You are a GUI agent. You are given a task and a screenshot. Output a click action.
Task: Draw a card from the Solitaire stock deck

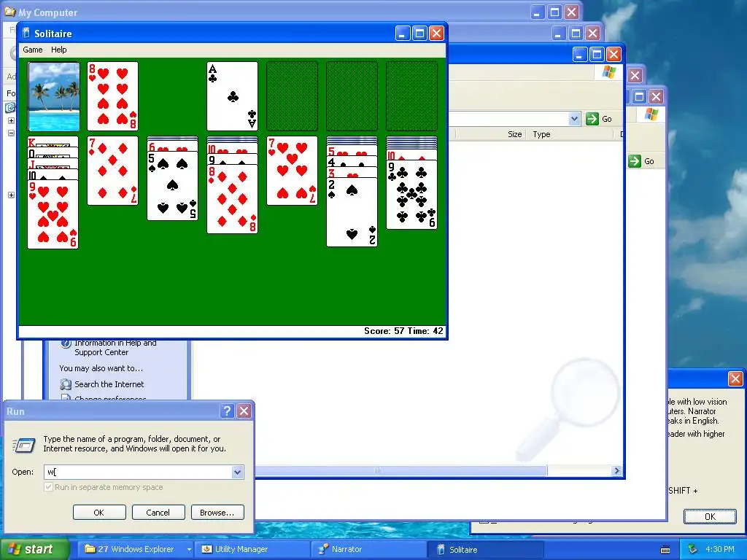[54, 96]
